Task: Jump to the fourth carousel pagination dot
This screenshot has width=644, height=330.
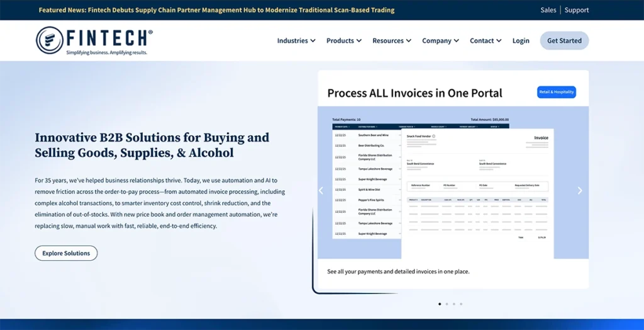Action: pos(461,304)
